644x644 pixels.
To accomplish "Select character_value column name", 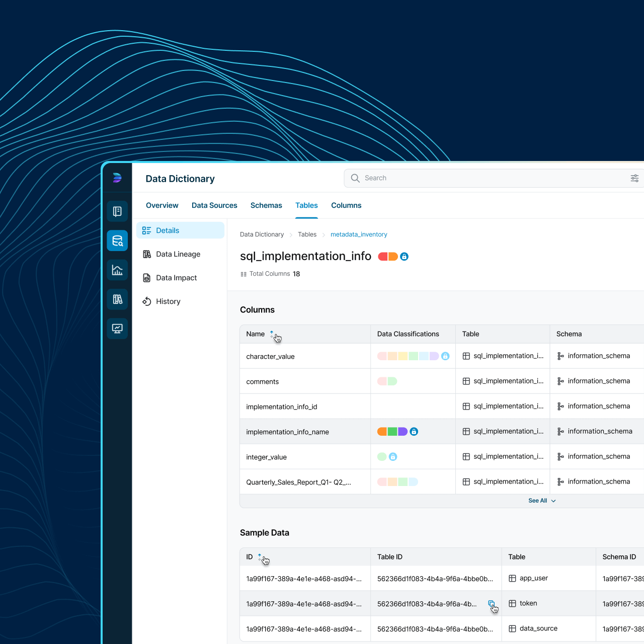I will tap(270, 357).
